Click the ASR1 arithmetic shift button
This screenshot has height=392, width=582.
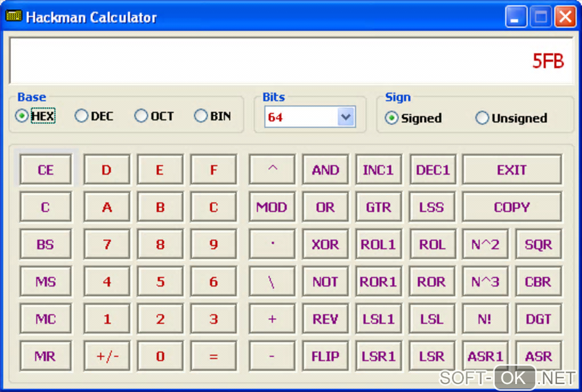click(x=486, y=356)
